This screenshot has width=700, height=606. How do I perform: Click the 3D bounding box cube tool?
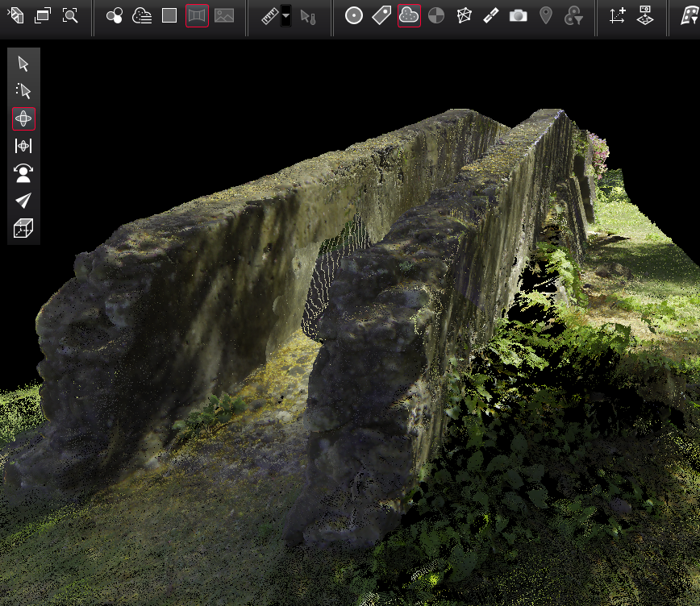tap(23, 228)
